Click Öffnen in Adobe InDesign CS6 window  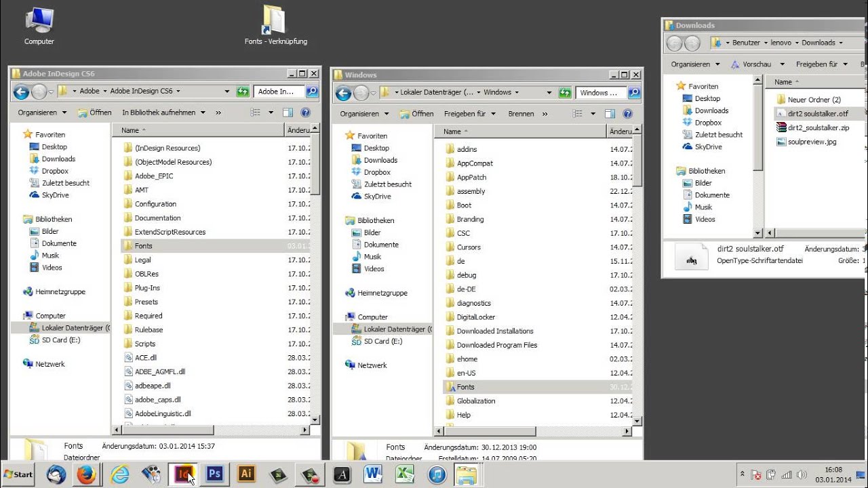[94, 113]
